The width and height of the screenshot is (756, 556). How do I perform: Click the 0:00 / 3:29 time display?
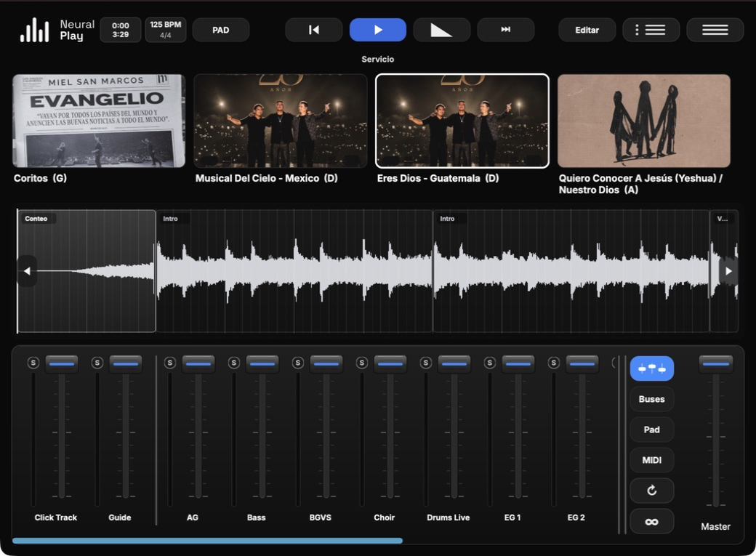point(121,30)
